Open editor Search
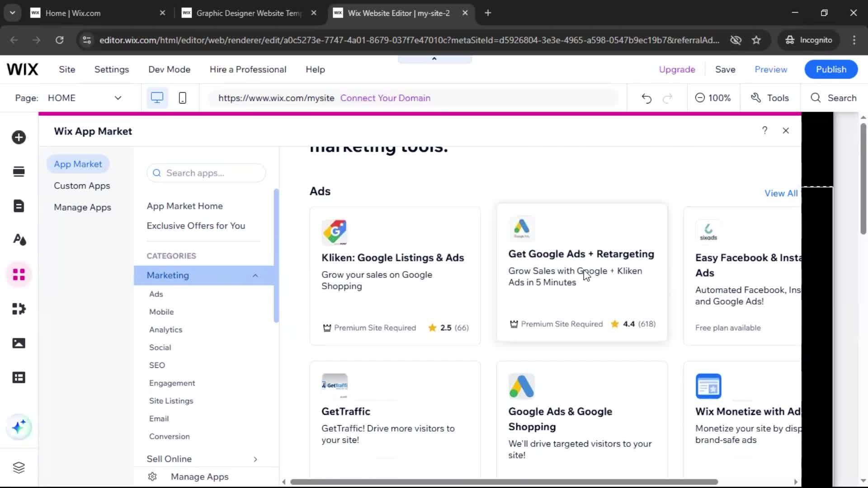868x488 pixels. pos(834,98)
